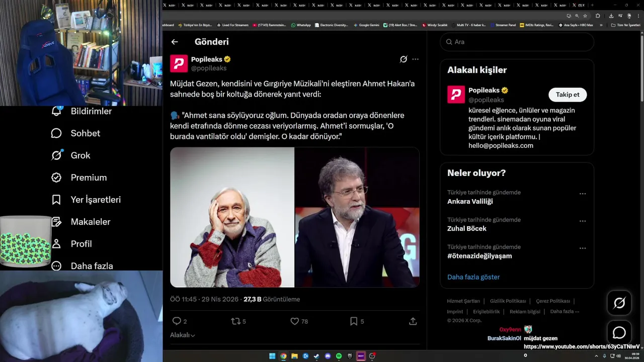Open a new browser tab with plus
644x362 pixels.
pos(592,5)
